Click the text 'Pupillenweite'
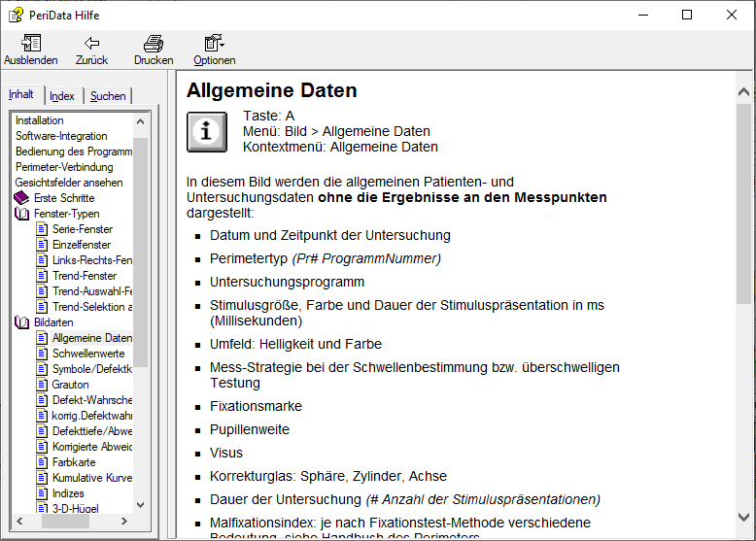756x541 pixels. pos(250,429)
